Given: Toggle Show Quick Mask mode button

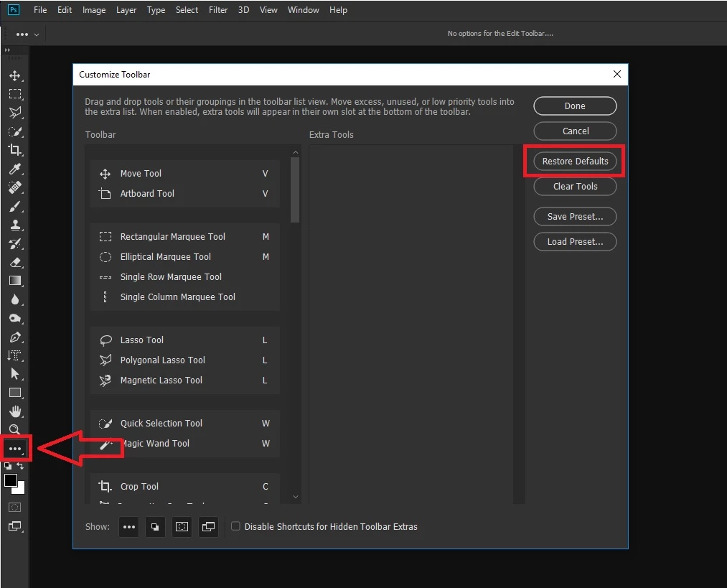Looking at the screenshot, I should point(182,527).
